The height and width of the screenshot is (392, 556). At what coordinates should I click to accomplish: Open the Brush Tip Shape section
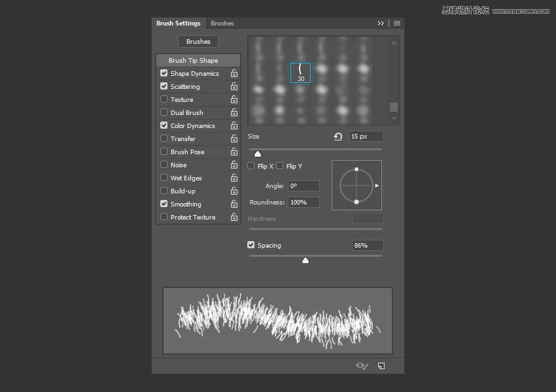(198, 60)
